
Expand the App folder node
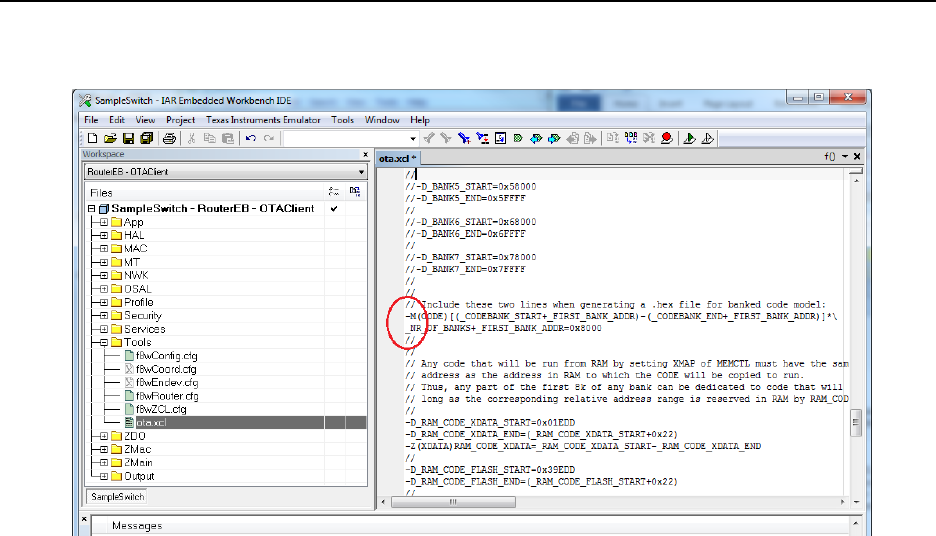coord(104,222)
